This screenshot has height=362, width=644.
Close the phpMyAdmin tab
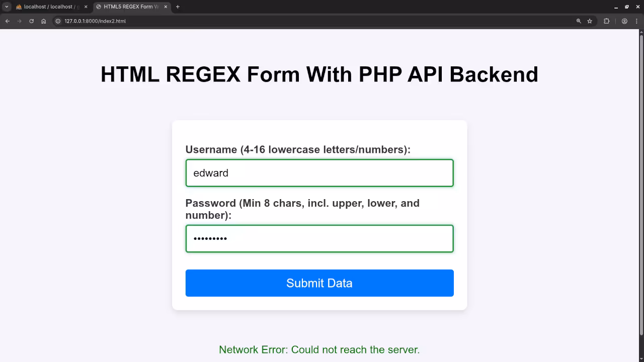coord(85,7)
